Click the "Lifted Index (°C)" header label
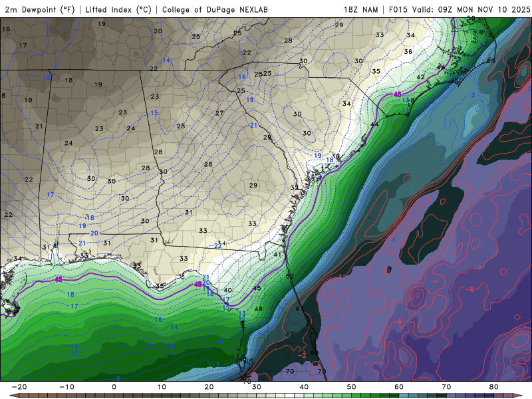The width and height of the screenshot is (532, 399). (x=118, y=9)
